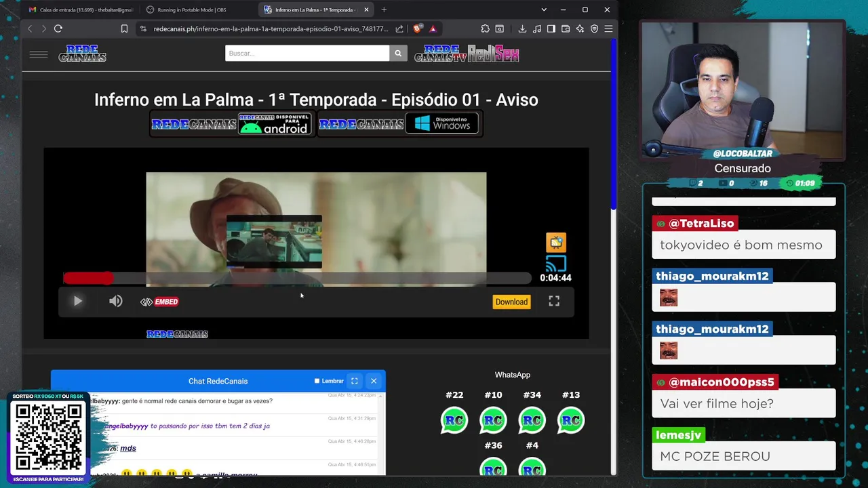Click RedeCanais disponível no Windows banner
868x488 pixels.
(399, 124)
